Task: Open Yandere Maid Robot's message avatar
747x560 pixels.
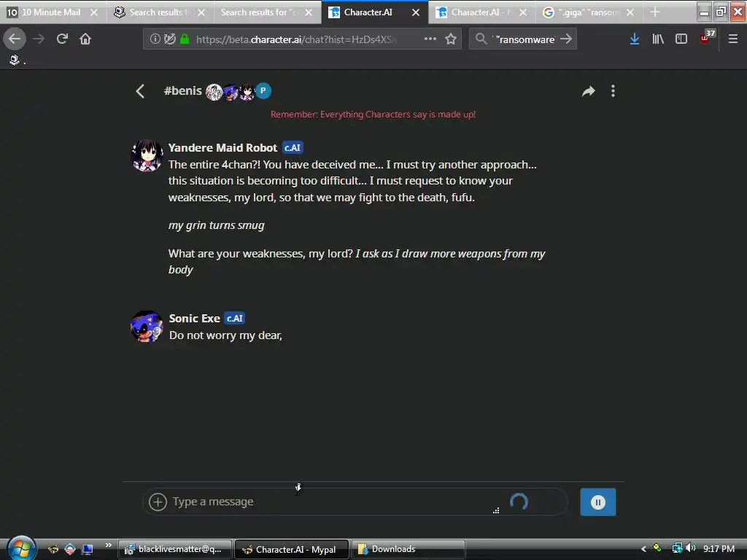Action: point(147,155)
